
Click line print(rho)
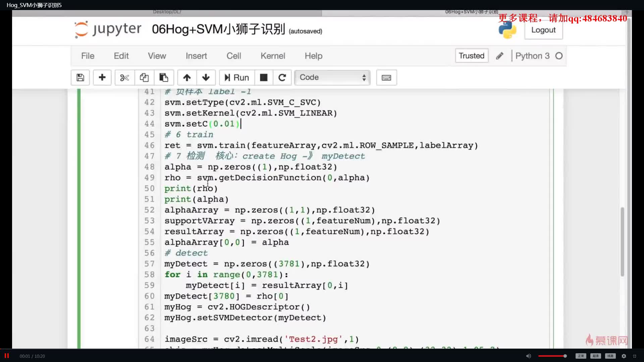[191, 188]
